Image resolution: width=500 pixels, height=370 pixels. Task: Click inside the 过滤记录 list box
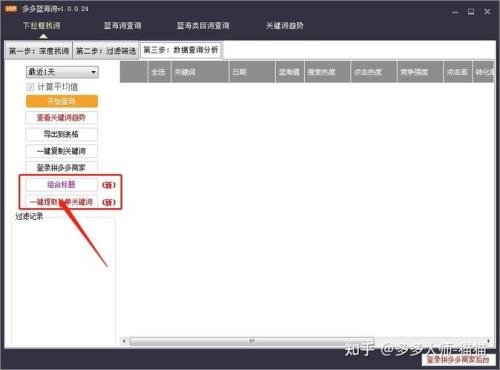(x=63, y=283)
